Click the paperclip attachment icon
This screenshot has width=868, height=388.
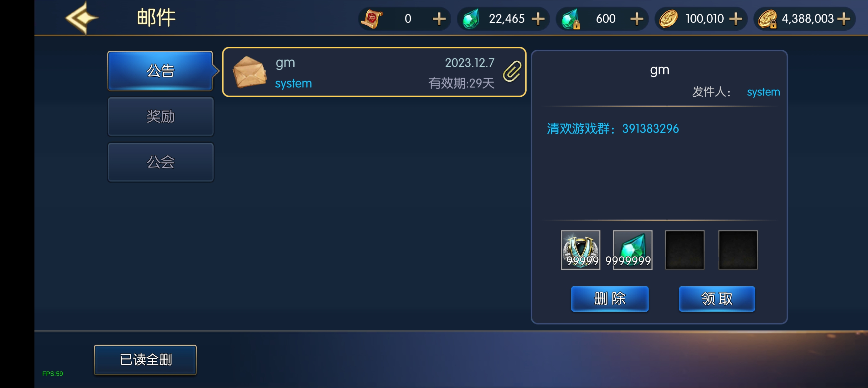(512, 71)
